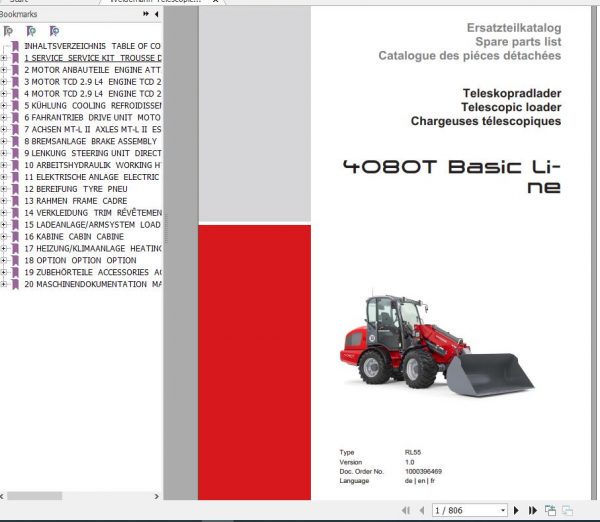Click the Type value RL55
Image resolution: width=600 pixels, height=522 pixels.
click(413, 452)
